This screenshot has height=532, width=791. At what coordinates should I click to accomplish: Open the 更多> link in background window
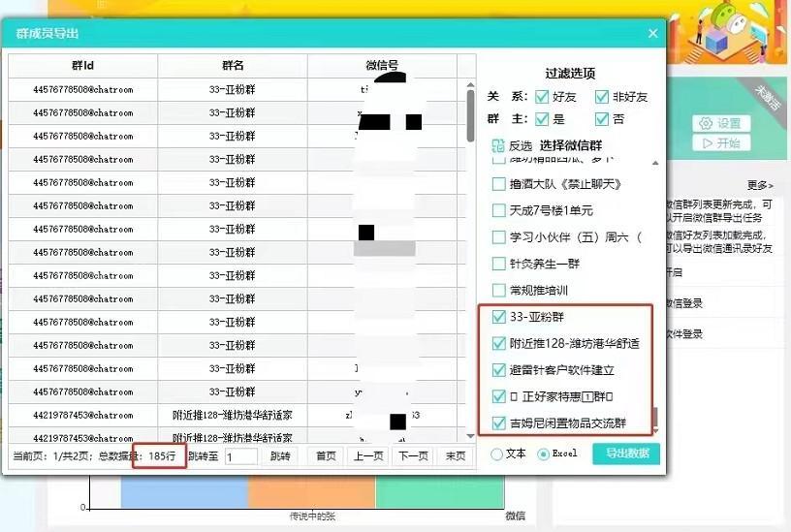(760, 185)
